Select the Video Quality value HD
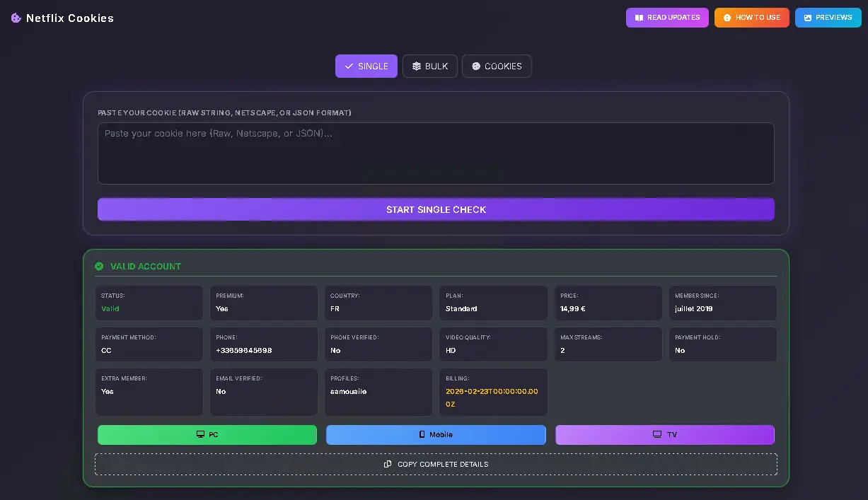The height and width of the screenshot is (500, 868). (x=451, y=351)
